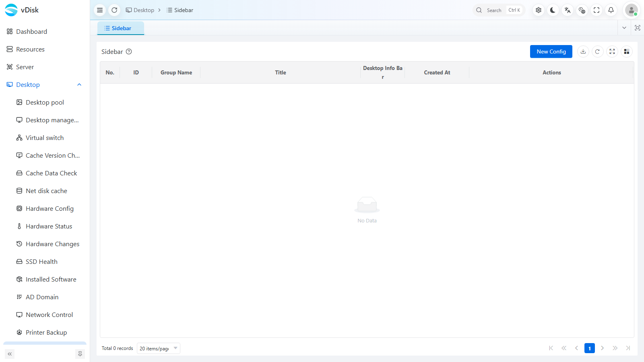Click the New Config button
The height and width of the screenshot is (362, 644).
pos(551,51)
